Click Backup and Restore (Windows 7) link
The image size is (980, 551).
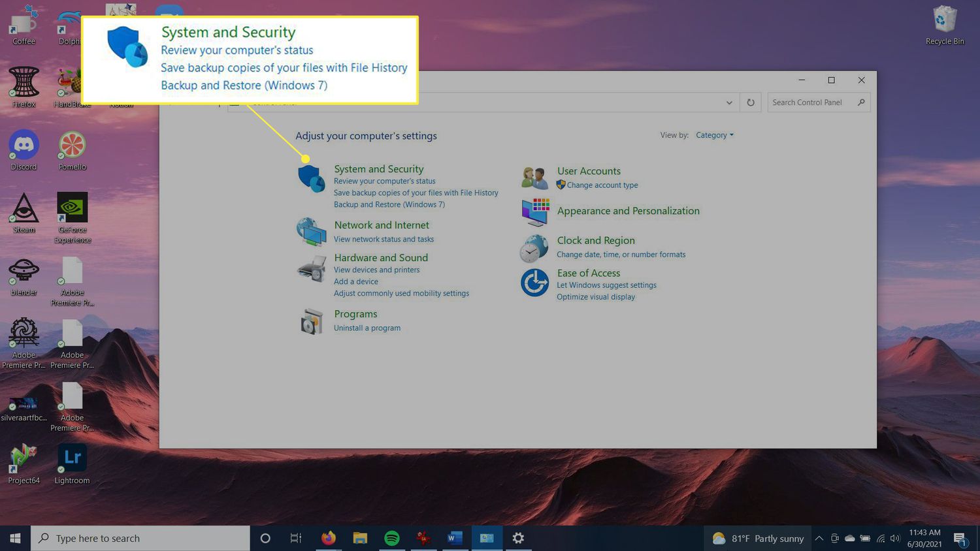click(x=389, y=204)
